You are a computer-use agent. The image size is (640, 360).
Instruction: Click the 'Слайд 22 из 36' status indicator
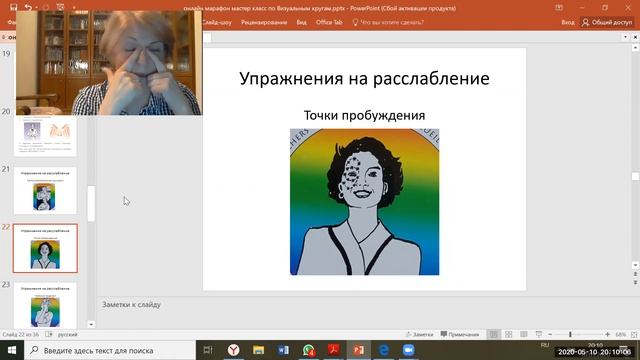pos(20,335)
